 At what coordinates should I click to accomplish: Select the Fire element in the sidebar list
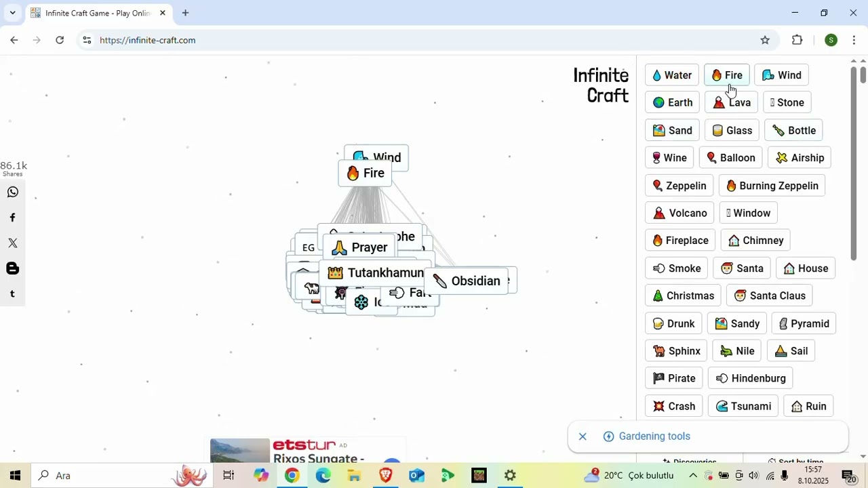click(x=726, y=75)
